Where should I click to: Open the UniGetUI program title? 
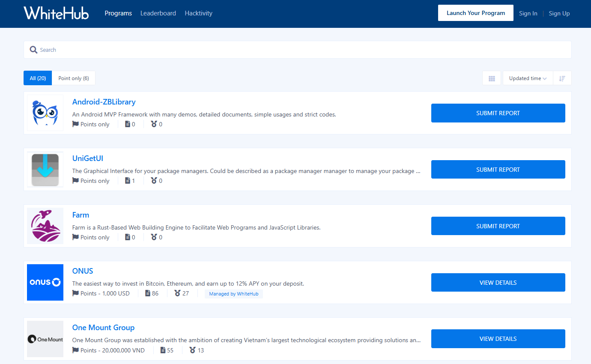[88, 158]
